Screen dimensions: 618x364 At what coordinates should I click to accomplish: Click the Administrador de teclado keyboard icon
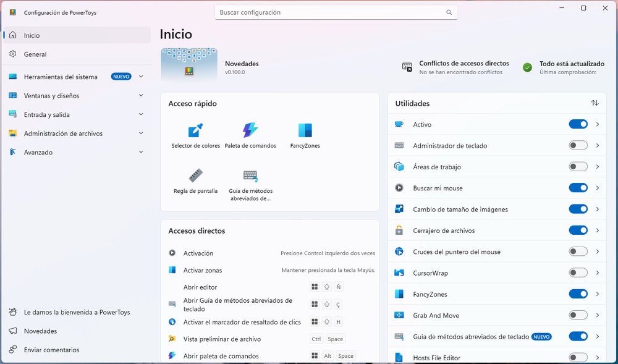(x=399, y=145)
